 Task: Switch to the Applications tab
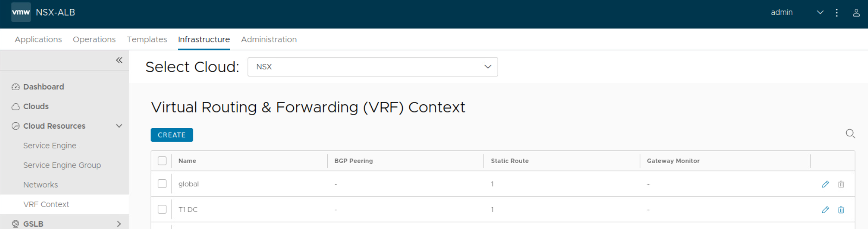(x=38, y=39)
